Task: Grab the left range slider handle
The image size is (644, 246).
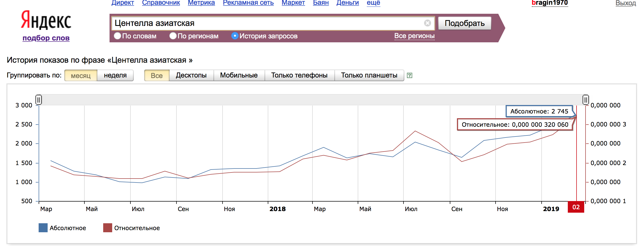Action: coord(39,100)
